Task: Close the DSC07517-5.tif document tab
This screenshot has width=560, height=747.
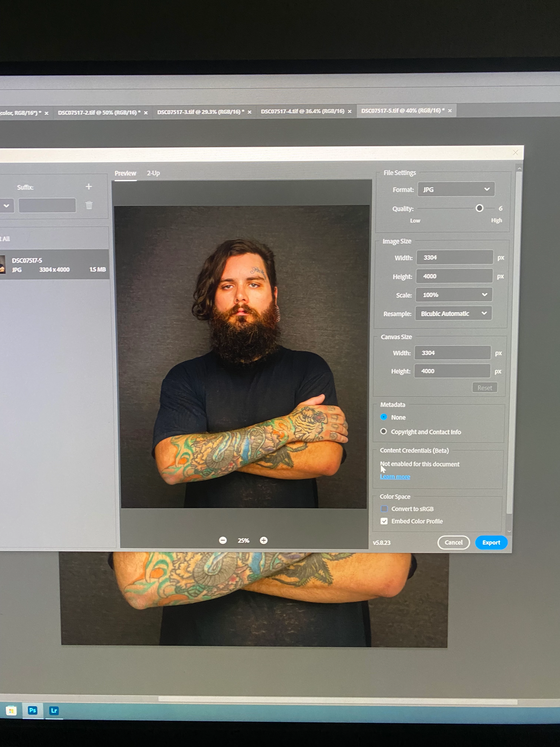Action: (x=450, y=111)
